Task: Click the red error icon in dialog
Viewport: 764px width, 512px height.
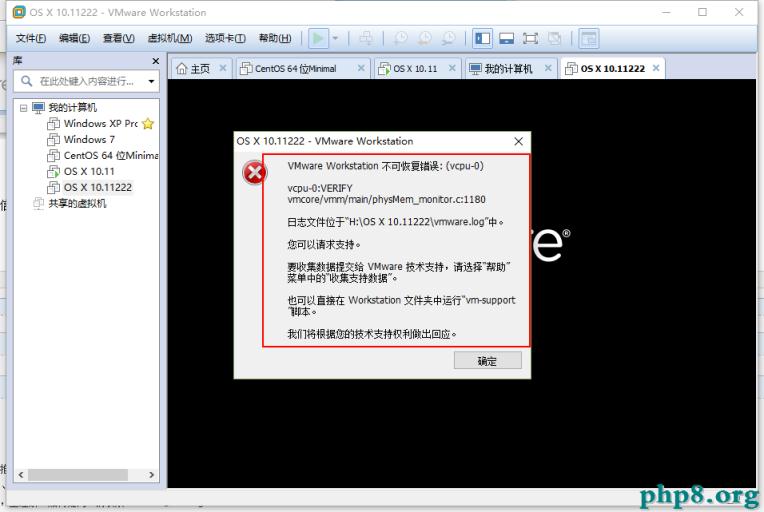Action: 254,172
